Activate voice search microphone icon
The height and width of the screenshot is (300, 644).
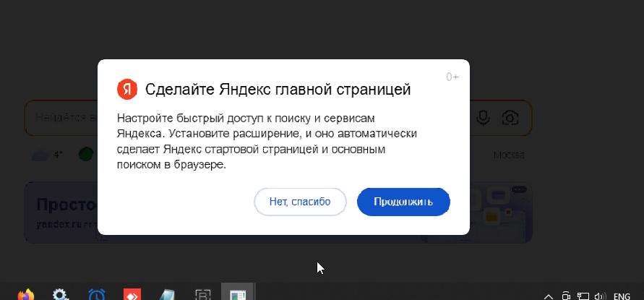(483, 119)
